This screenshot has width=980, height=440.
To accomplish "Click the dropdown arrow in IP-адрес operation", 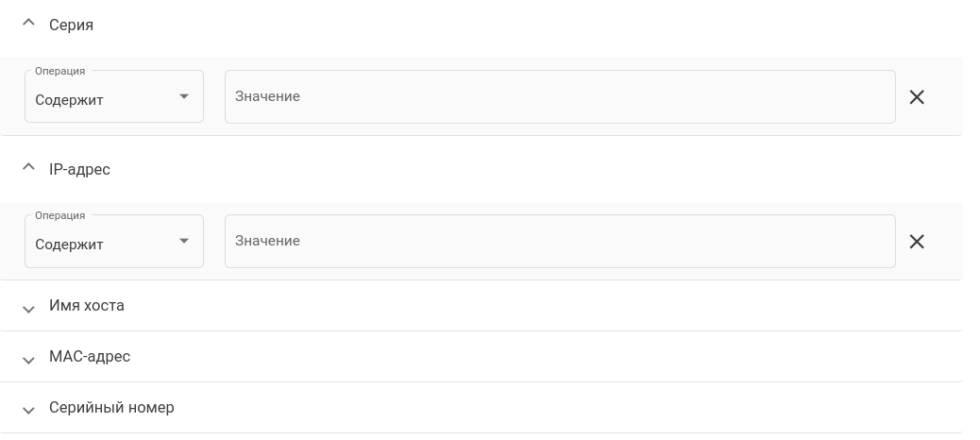I will click(184, 241).
